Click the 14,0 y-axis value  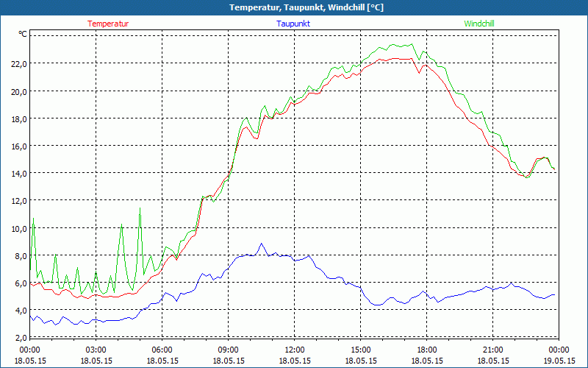tap(19, 174)
